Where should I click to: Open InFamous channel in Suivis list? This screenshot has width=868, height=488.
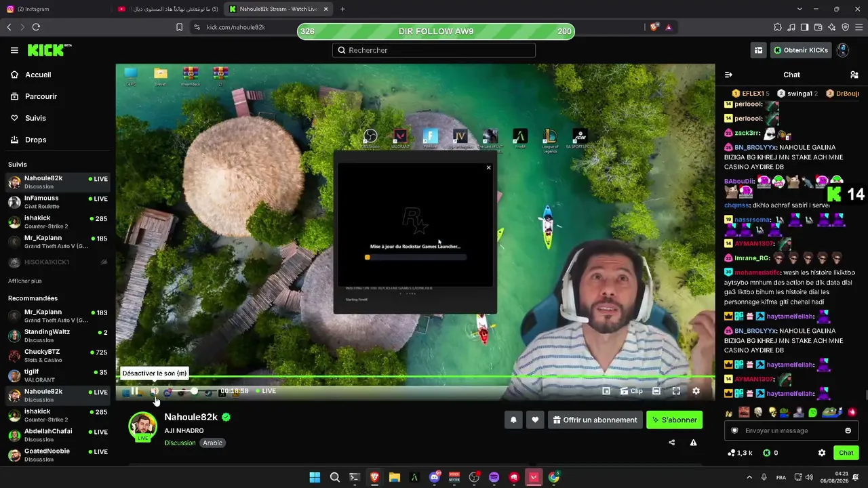coord(58,202)
